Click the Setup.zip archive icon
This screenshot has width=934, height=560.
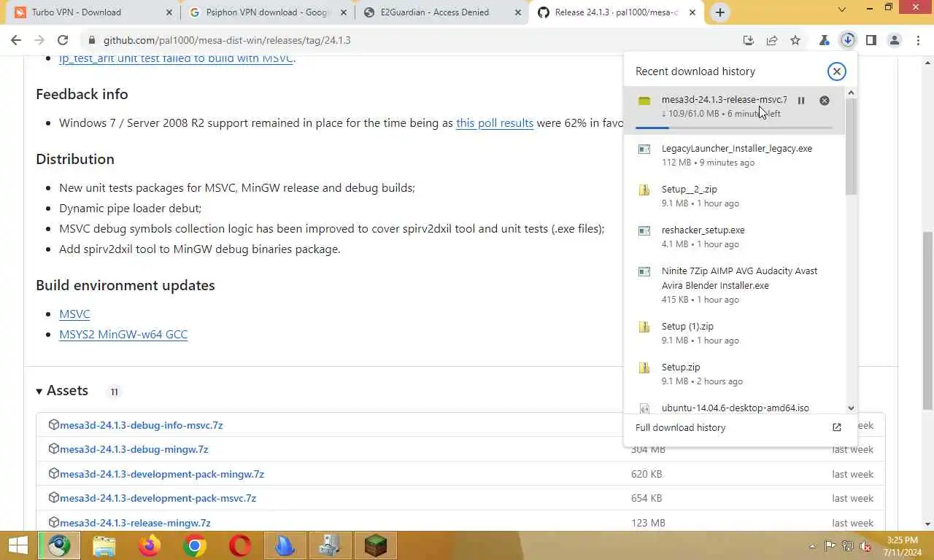click(x=644, y=367)
